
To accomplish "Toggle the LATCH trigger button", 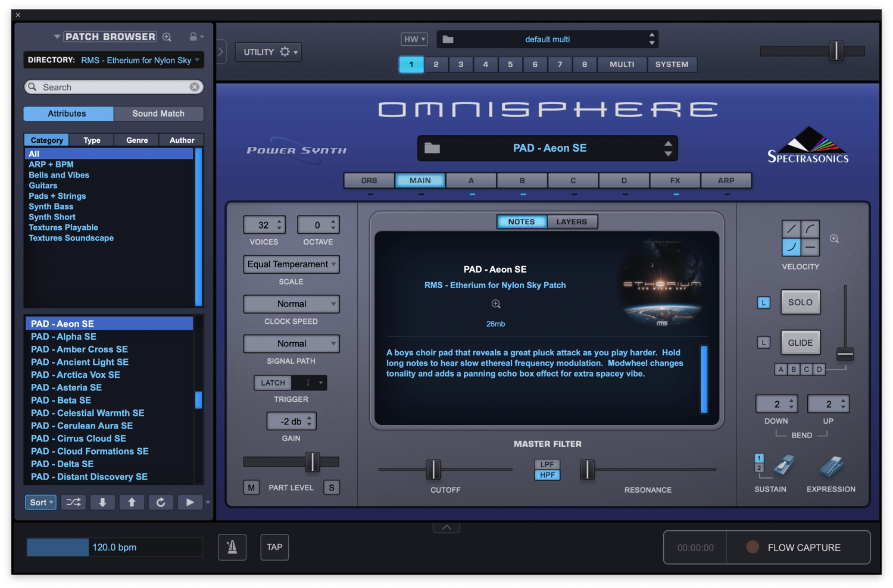I will (273, 383).
